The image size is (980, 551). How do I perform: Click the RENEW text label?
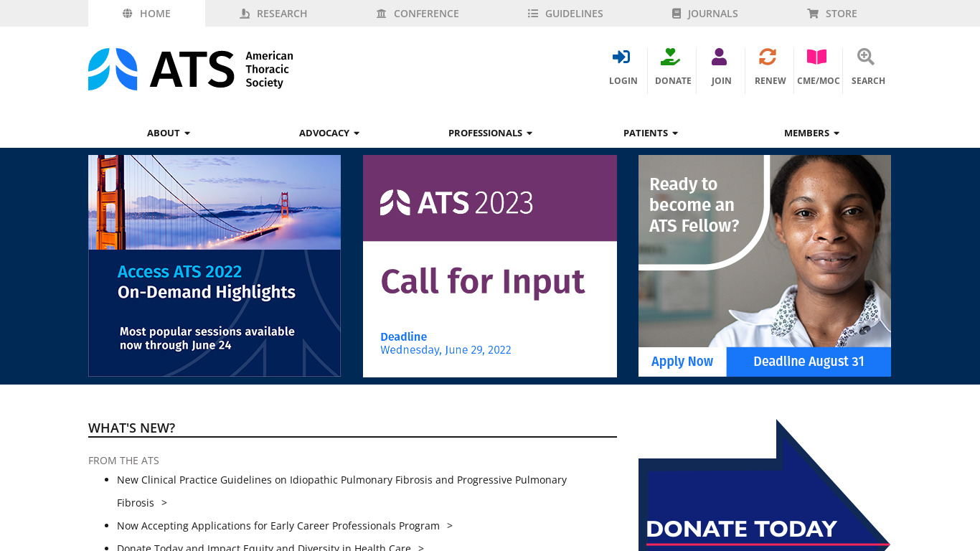[x=770, y=81]
